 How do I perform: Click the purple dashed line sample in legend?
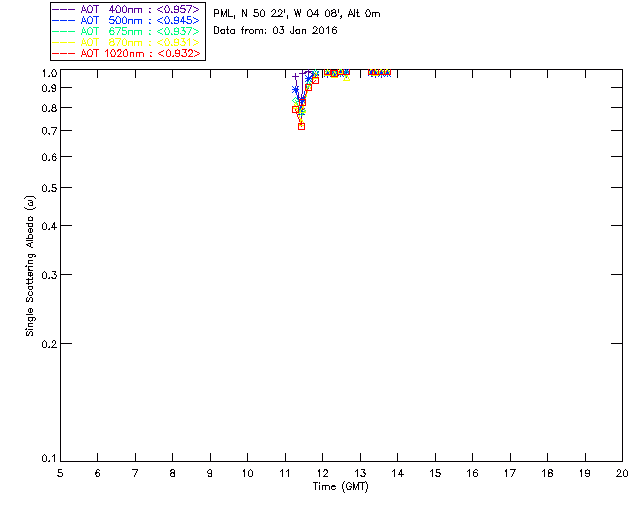(x=63, y=9)
